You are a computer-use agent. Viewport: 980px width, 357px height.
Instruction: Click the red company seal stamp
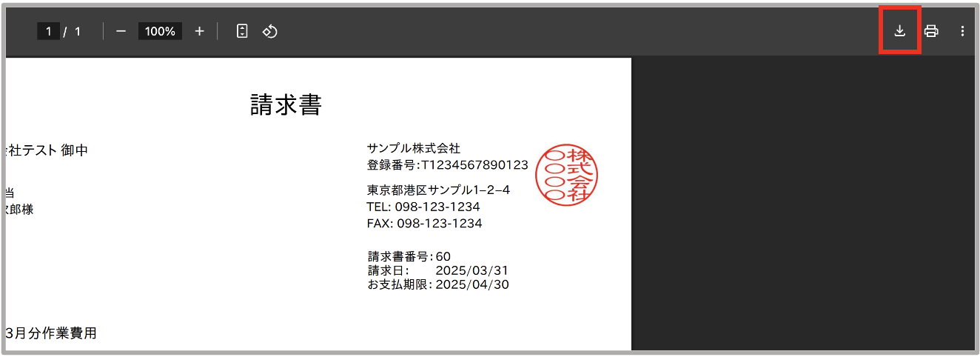coord(566,176)
